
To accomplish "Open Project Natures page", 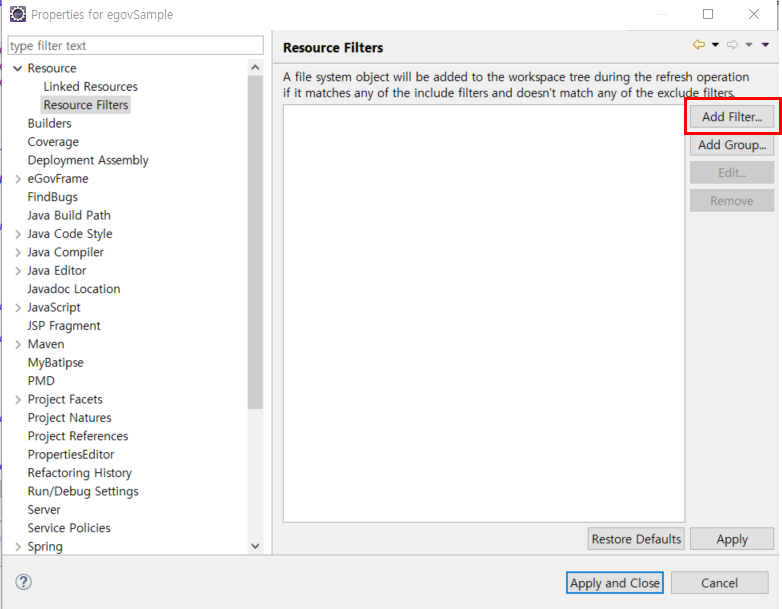I will click(69, 417).
